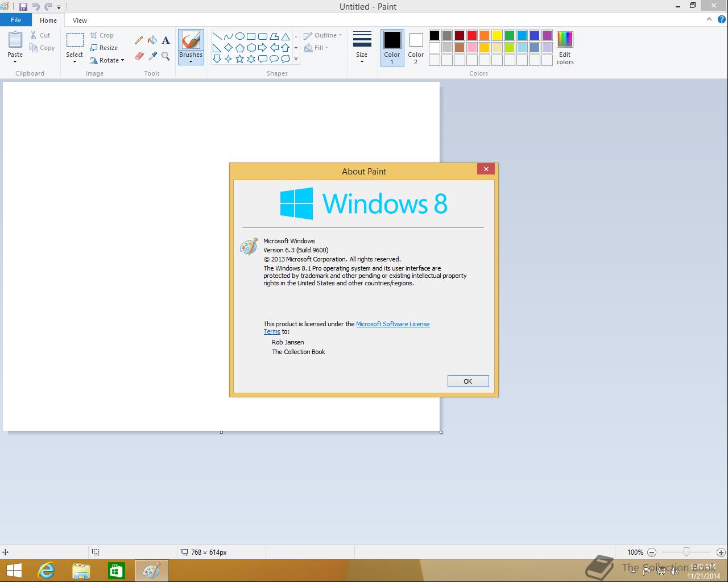The width and height of the screenshot is (728, 582).
Task: Click the Paste clipboard icon
Action: pos(15,40)
